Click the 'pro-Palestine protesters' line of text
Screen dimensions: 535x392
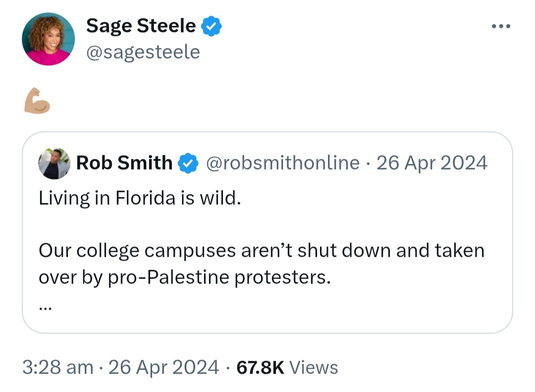pos(185,277)
